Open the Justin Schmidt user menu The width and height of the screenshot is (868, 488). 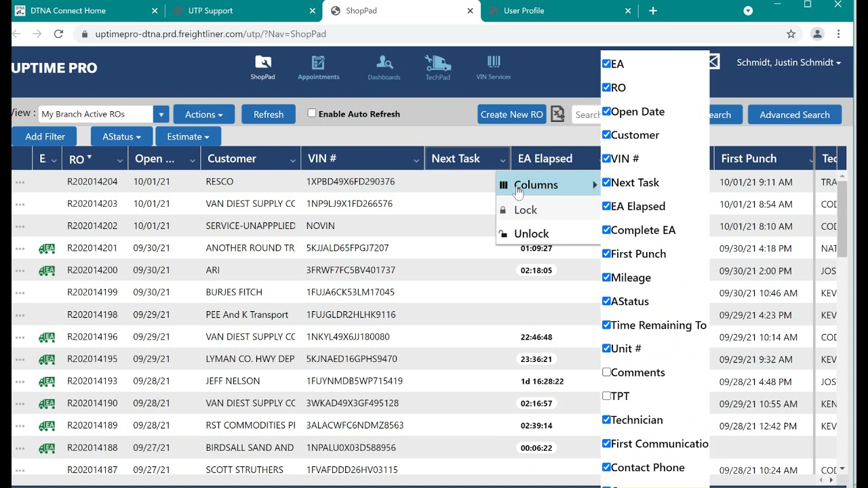pyautogui.click(x=789, y=62)
